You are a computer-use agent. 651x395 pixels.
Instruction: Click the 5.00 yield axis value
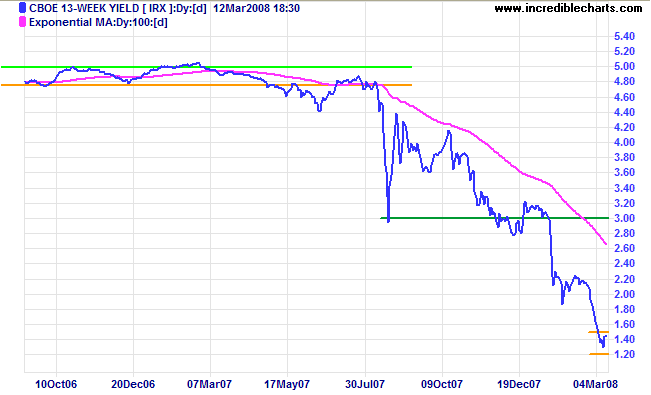[x=624, y=66]
